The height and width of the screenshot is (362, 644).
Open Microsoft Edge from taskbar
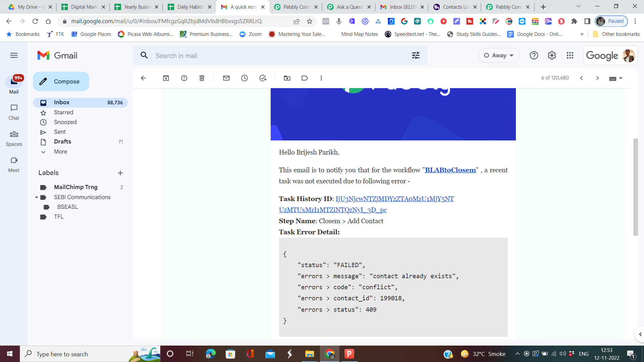click(211, 354)
